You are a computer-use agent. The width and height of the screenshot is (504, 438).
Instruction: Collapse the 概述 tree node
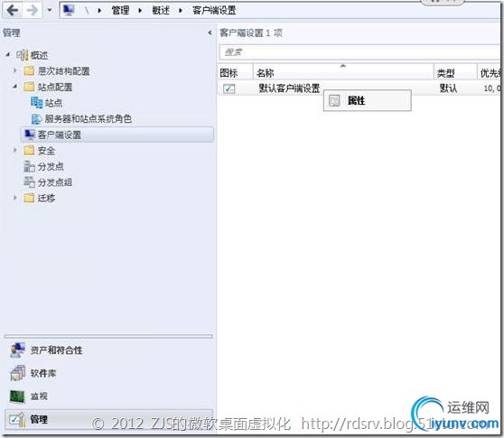point(8,54)
